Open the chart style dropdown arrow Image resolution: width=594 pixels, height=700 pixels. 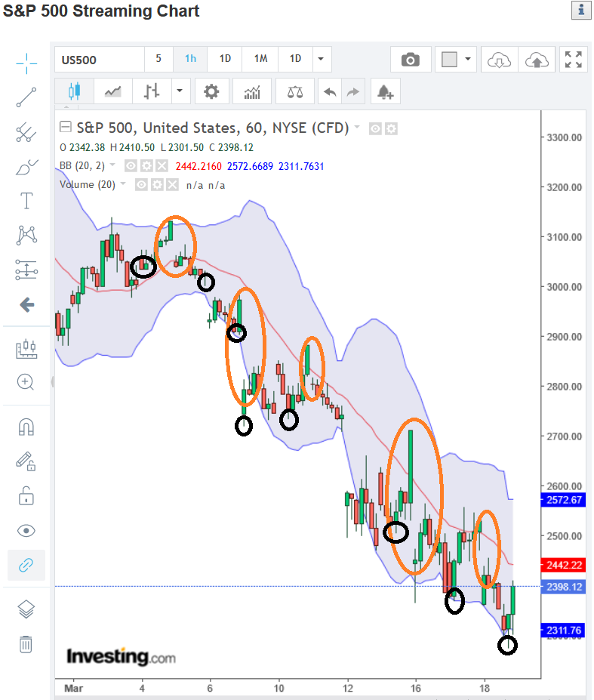[x=180, y=91]
